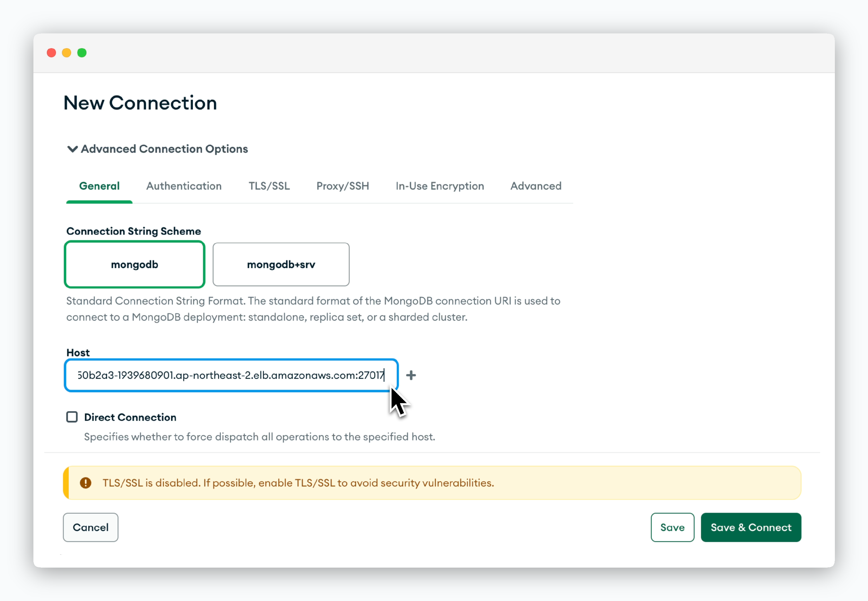Screen dimensions: 868x601
Task: Minimize the window with yellow button
Action: point(67,53)
